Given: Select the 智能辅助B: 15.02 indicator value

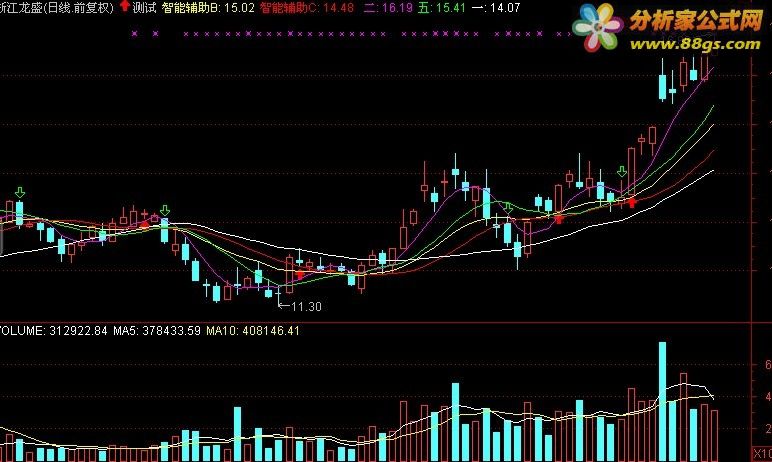Looking at the screenshot, I should [208, 7].
